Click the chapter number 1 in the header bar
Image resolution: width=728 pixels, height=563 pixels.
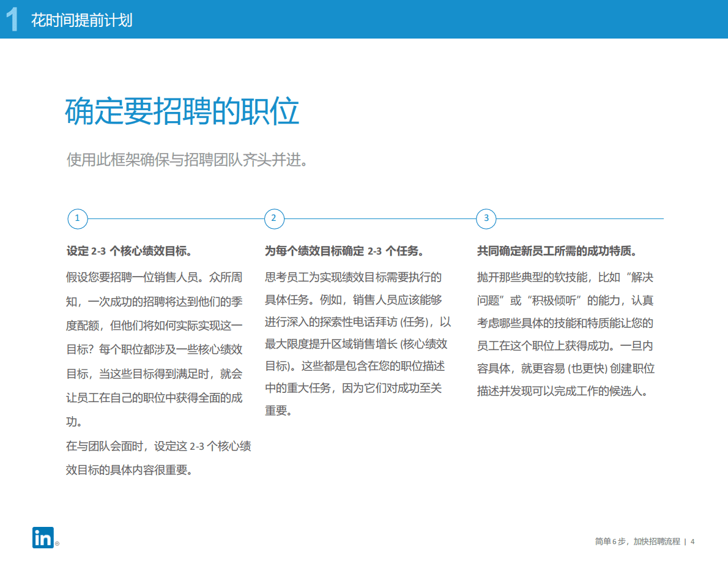[10, 18]
